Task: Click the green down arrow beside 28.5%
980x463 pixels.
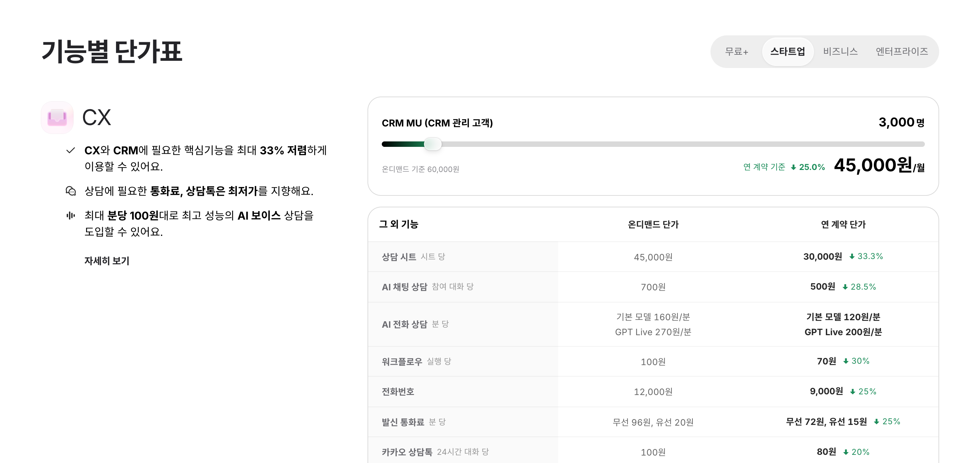Action: [845, 287]
